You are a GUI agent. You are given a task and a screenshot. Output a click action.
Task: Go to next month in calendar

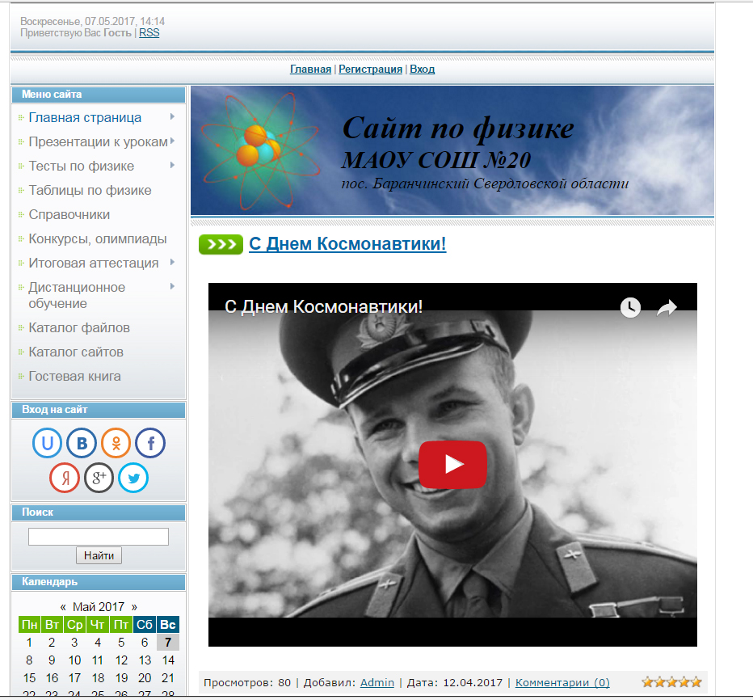pos(134,607)
